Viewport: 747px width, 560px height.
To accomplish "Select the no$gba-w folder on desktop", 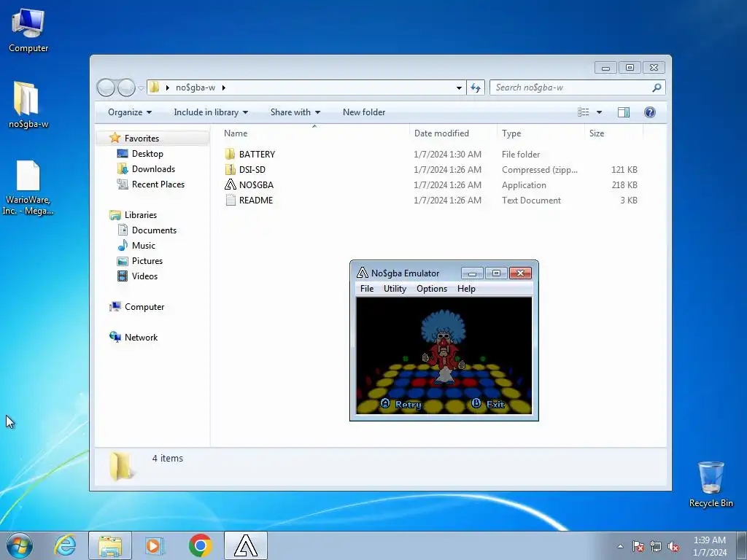I will point(28,105).
